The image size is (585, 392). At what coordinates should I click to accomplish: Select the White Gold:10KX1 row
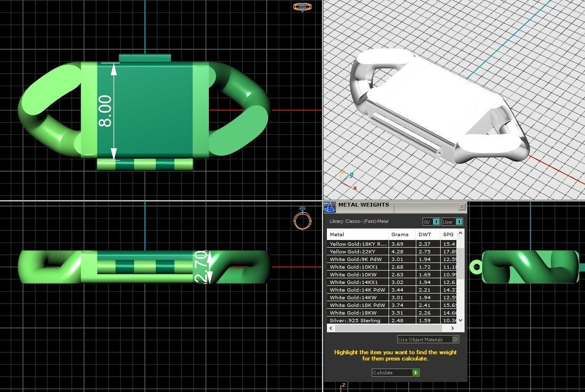pyautogui.click(x=392, y=267)
